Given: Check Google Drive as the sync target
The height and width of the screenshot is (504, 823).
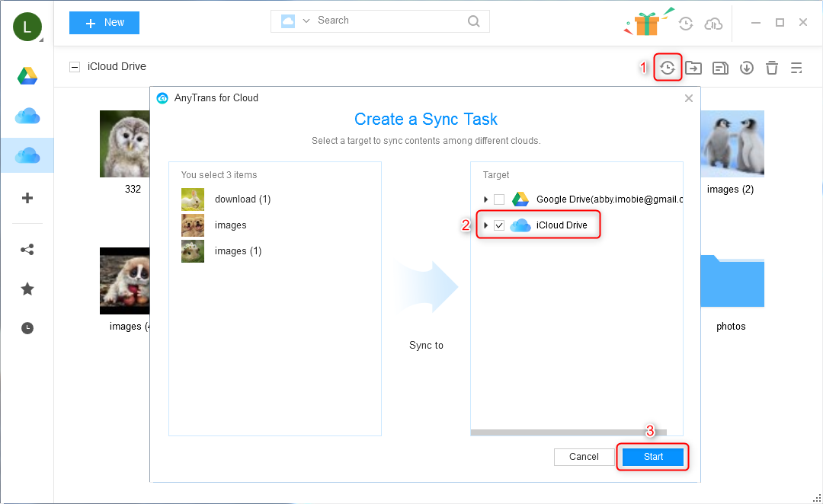Looking at the screenshot, I should 500,199.
